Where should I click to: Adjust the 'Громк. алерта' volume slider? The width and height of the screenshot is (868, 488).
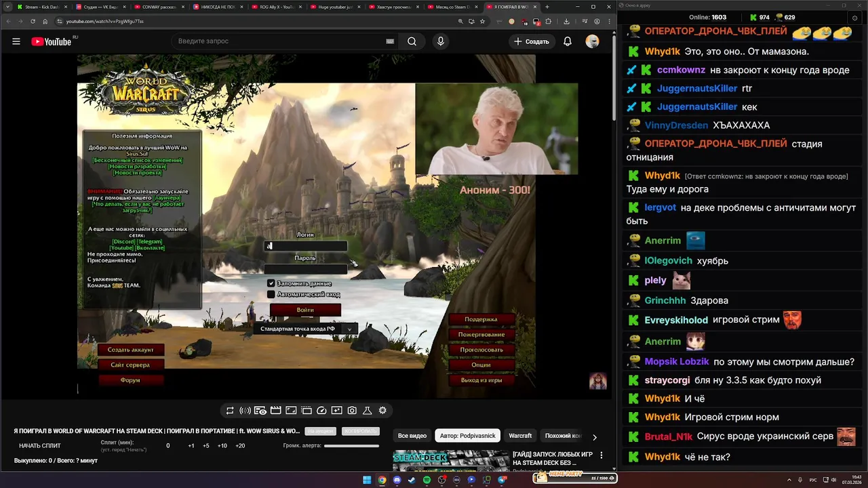tap(351, 446)
